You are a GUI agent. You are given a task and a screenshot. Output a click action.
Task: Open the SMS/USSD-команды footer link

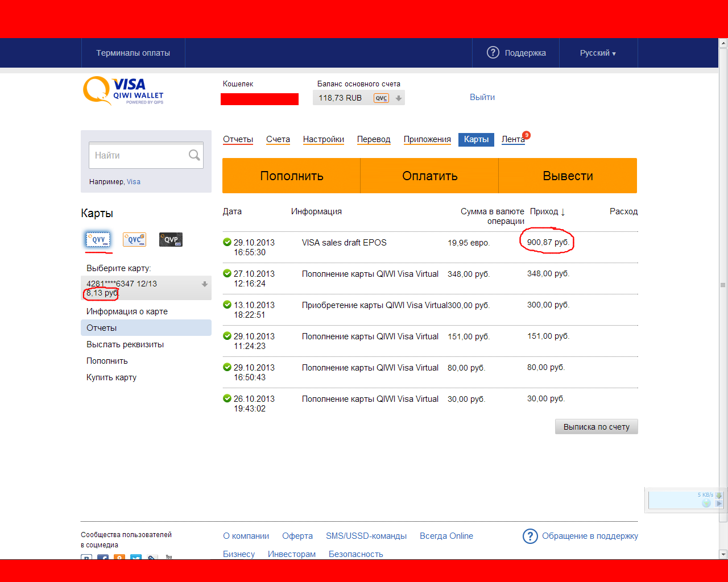click(366, 536)
